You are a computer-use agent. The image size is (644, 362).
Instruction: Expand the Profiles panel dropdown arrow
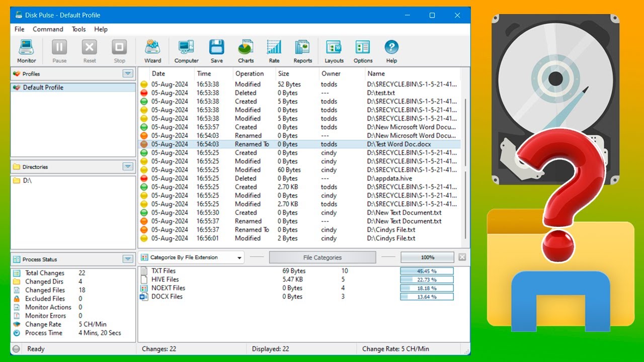click(128, 74)
